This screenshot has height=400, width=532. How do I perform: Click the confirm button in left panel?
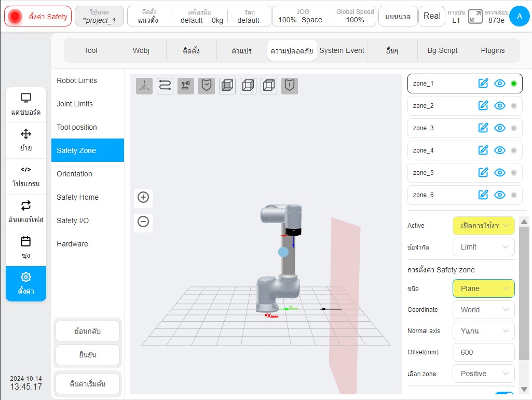(88, 355)
